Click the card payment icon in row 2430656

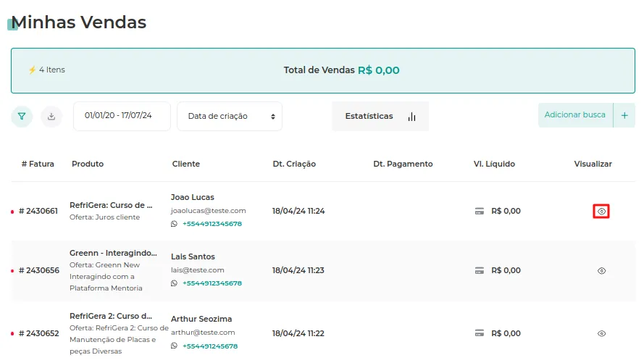[480, 270]
